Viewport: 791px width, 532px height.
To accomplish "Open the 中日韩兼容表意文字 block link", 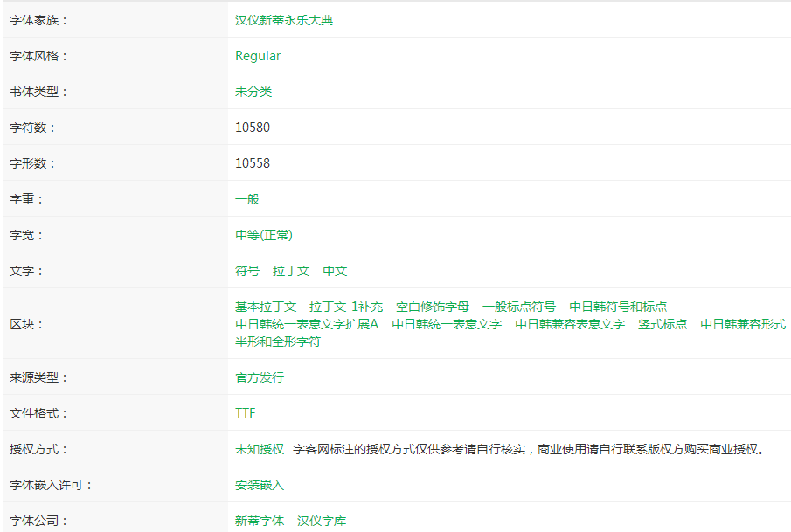I will coord(570,324).
